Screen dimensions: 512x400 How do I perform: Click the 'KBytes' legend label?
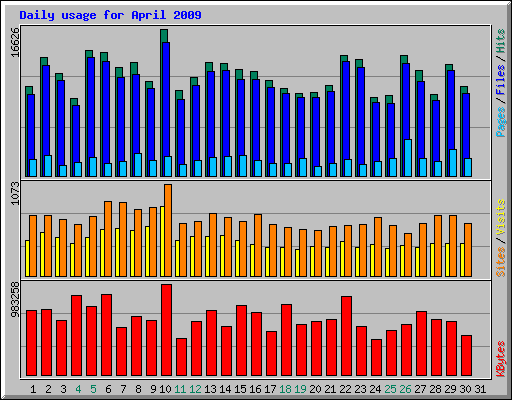(501, 359)
